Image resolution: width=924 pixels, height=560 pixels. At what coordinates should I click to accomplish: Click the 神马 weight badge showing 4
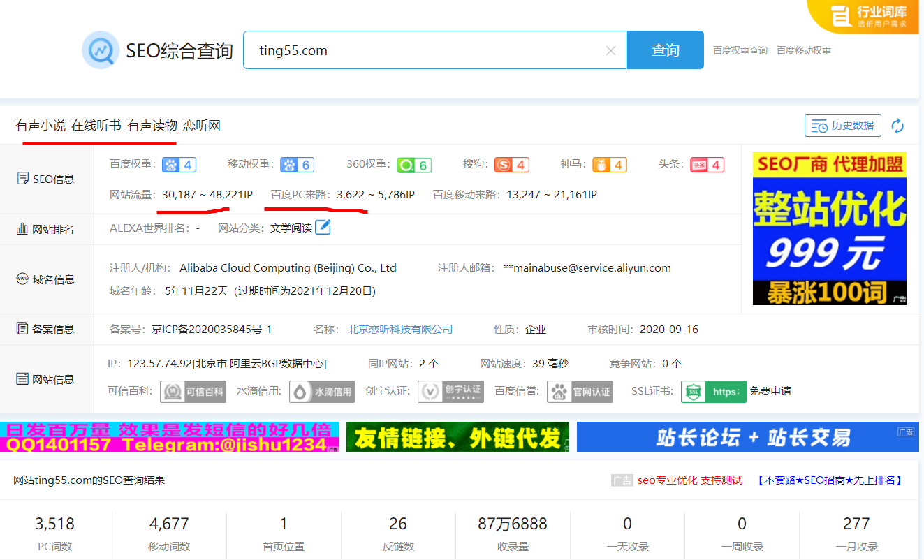pos(610,165)
